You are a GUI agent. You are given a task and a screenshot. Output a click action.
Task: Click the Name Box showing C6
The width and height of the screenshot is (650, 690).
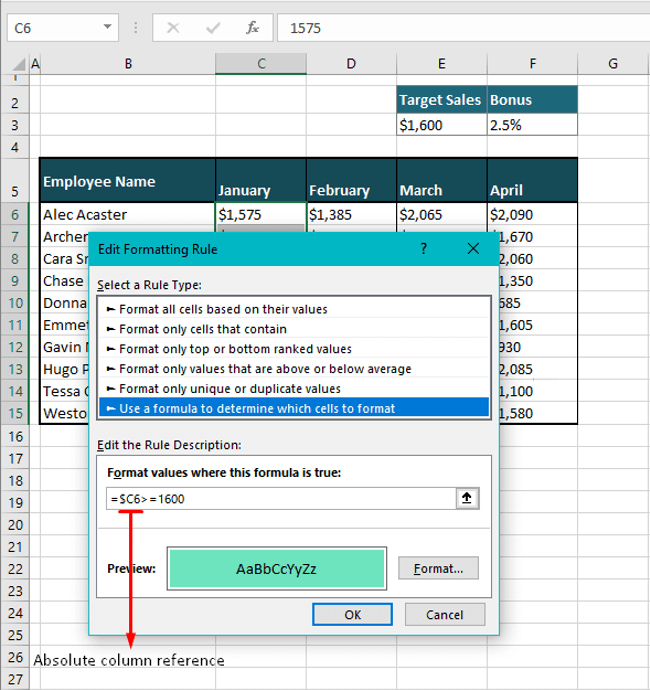click(x=62, y=28)
